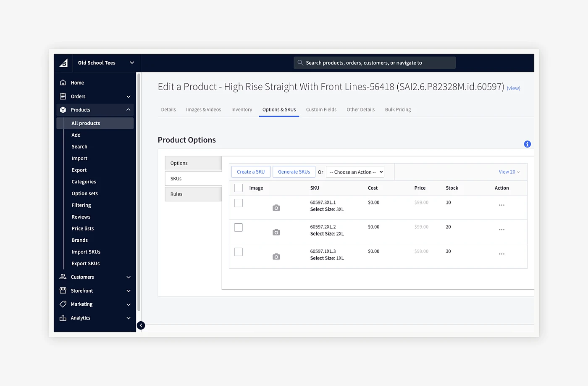The width and height of the screenshot is (588, 386).
Task: Click the Generate SKUs button
Action: [294, 172]
